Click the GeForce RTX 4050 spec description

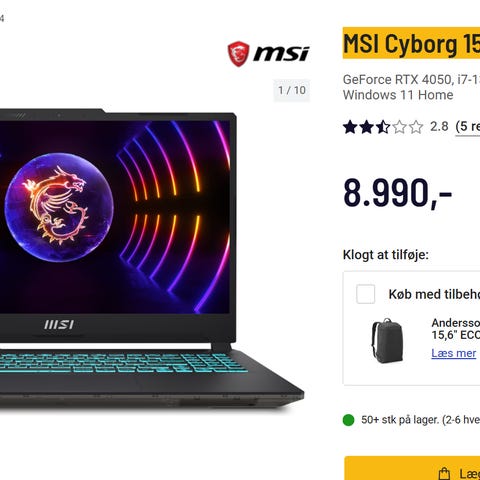411,87
